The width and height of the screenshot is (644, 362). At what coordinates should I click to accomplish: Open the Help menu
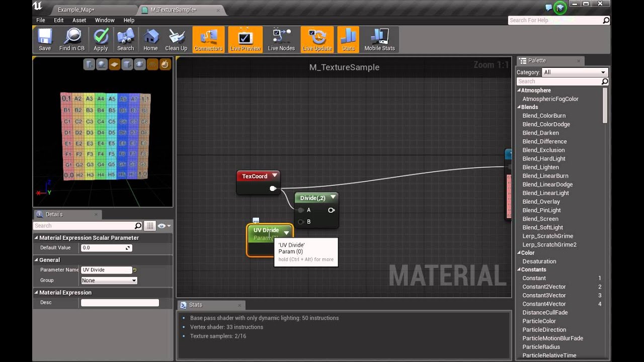coord(129,20)
